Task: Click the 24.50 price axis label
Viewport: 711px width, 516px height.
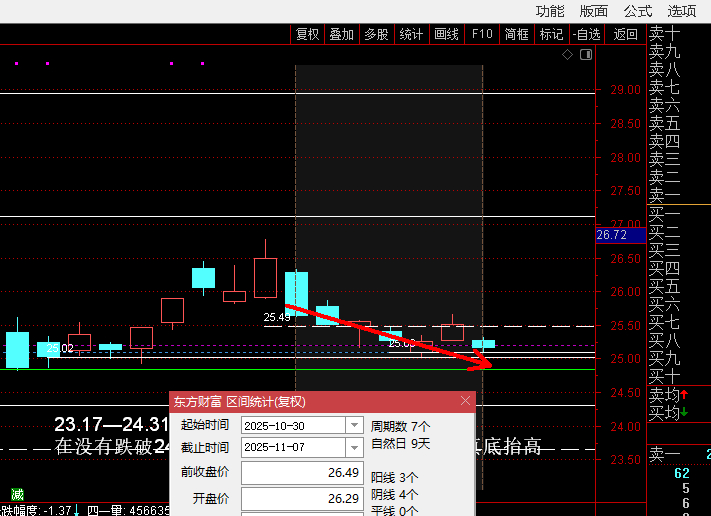Action: click(625, 393)
